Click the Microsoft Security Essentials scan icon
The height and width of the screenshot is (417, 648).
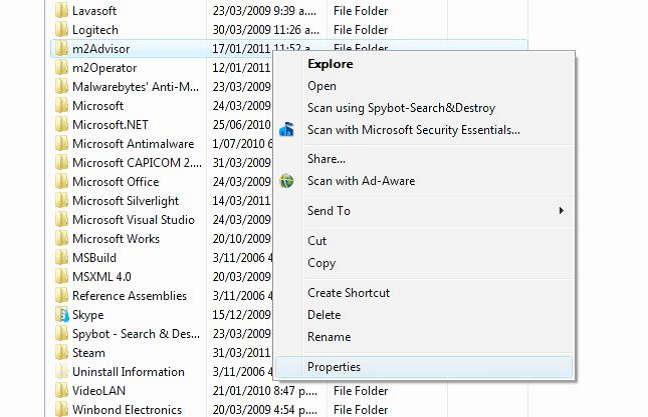(x=287, y=130)
